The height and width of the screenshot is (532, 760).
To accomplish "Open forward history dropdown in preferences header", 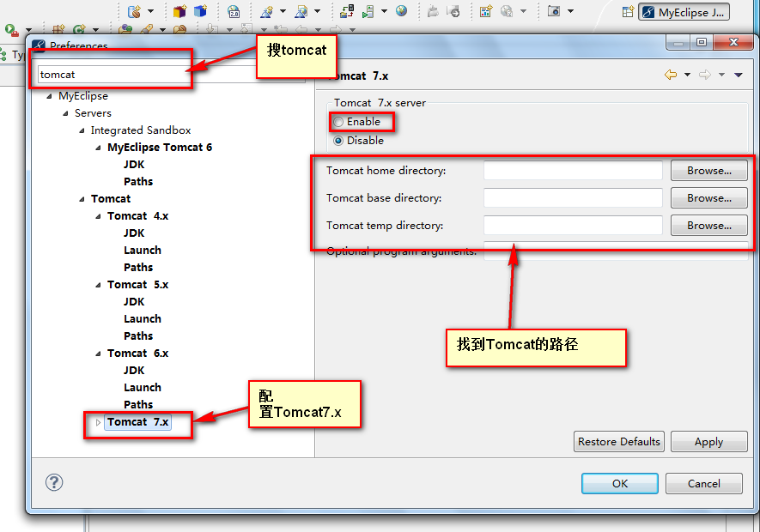I will point(721,75).
